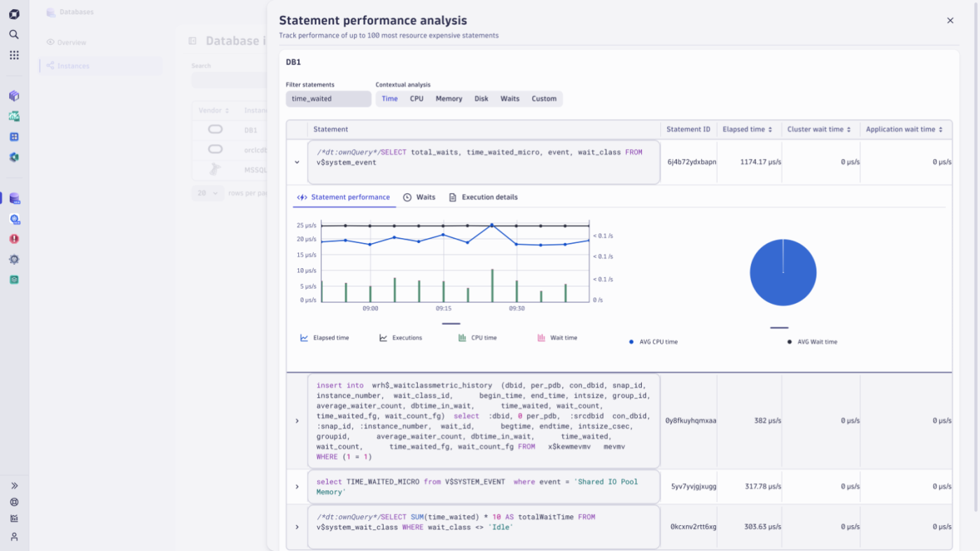Screen dimensions: 980x551
Task: Click the red alerts icon in the sidebar
Action: tap(14, 239)
